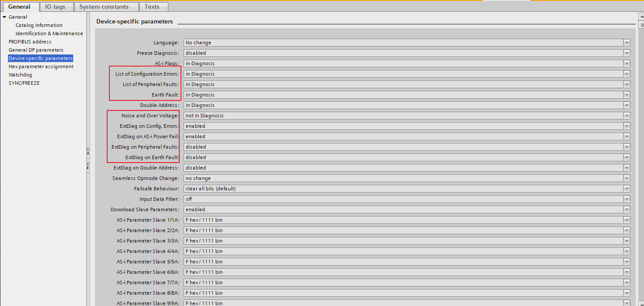The height and width of the screenshot is (306, 644).
Task: Select PROFIBUS address in the tree
Action: [30, 42]
